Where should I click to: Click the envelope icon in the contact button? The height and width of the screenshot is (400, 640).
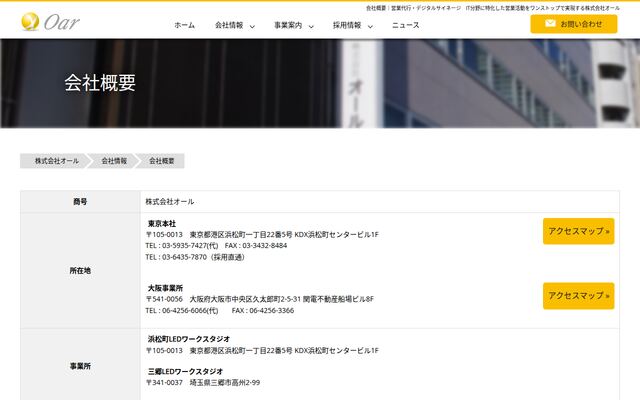[550, 24]
